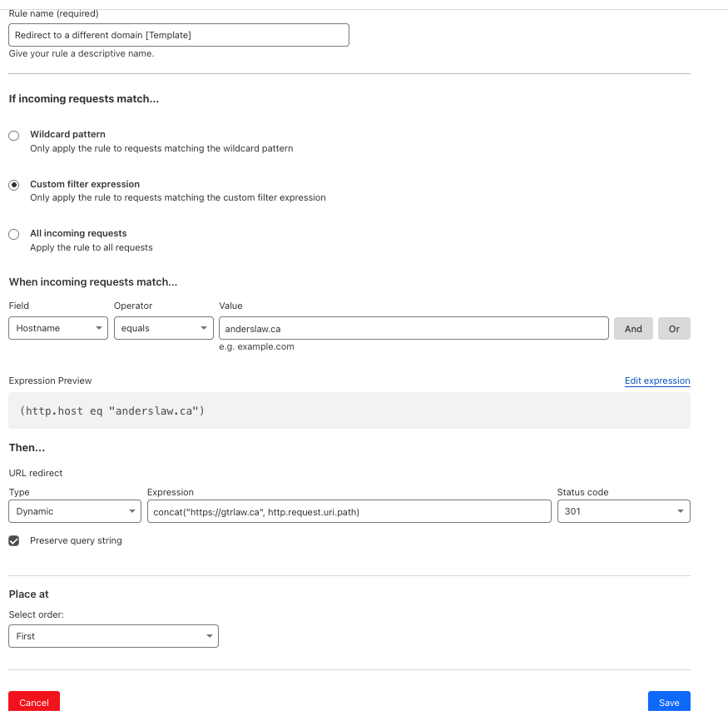This screenshot has height=711, width=728.
Task: Click the anderslaw.ca value input field
Action: (413, 328)
